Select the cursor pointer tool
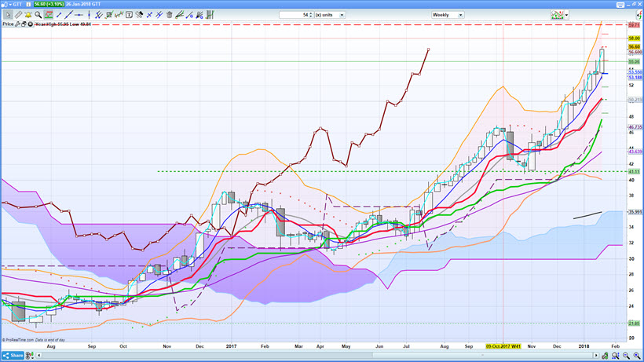Screen dimensions: 644x362 pyautogui.click(x=8, y=15)
